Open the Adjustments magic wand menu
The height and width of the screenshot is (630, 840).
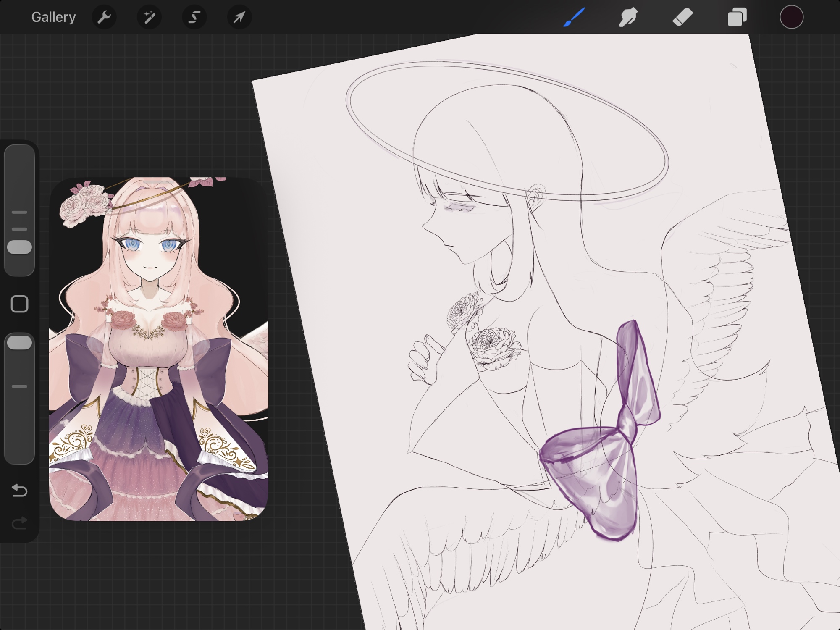149,17
